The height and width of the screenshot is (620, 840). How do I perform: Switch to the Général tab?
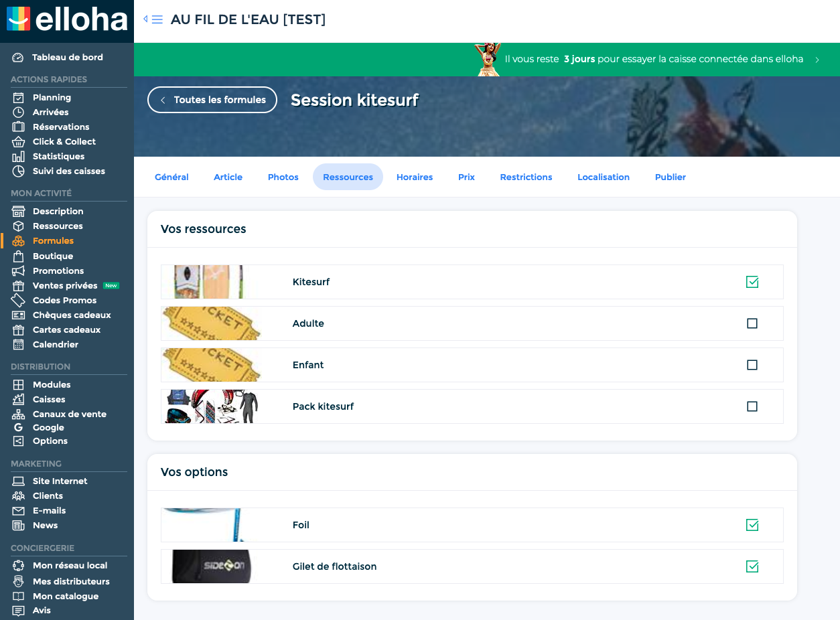(171, 177)
